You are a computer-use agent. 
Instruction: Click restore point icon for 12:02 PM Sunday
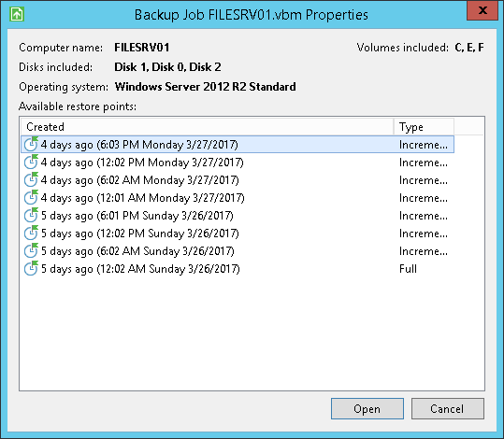click(x=31, y=233)
